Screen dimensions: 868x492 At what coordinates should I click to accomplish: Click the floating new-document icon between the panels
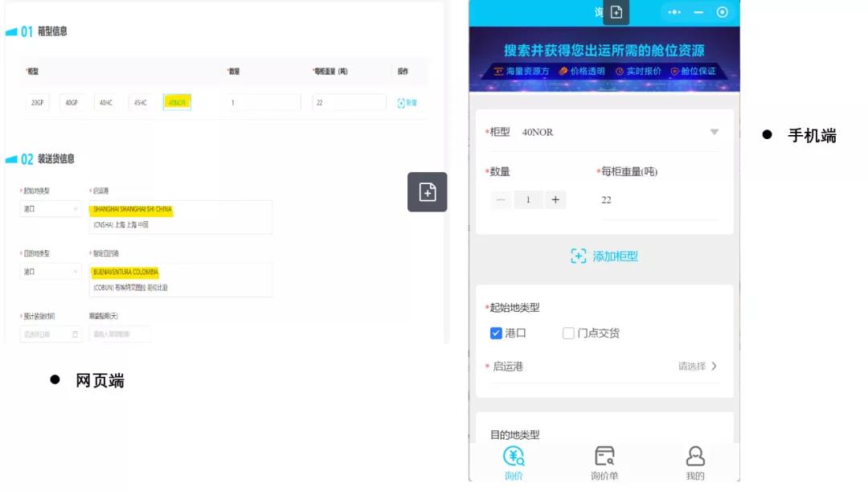(x=427, y=192)
